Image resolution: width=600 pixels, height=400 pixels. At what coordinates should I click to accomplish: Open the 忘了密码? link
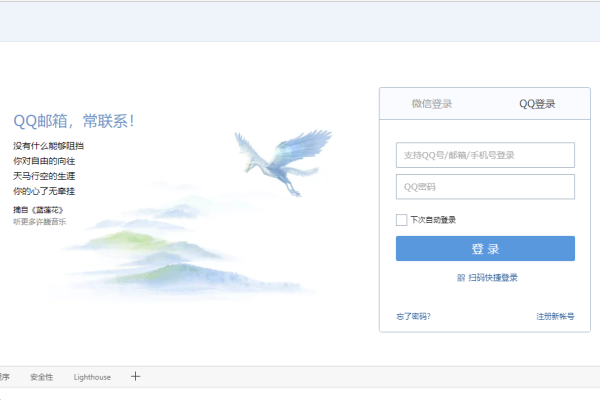(x=413, y=317)
